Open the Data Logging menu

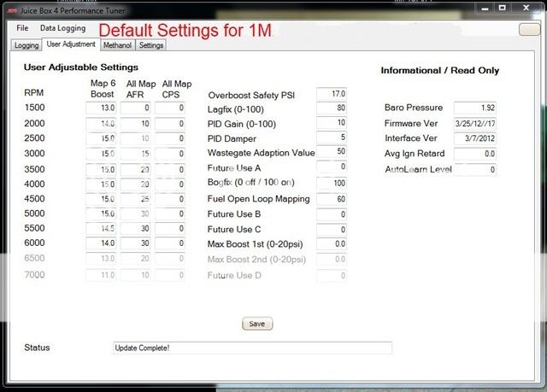(62, 28)
